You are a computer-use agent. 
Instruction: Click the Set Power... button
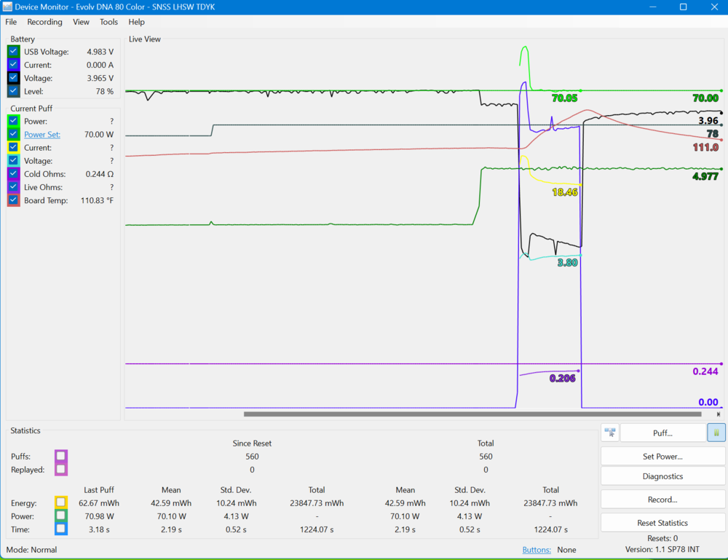point(662,457)
